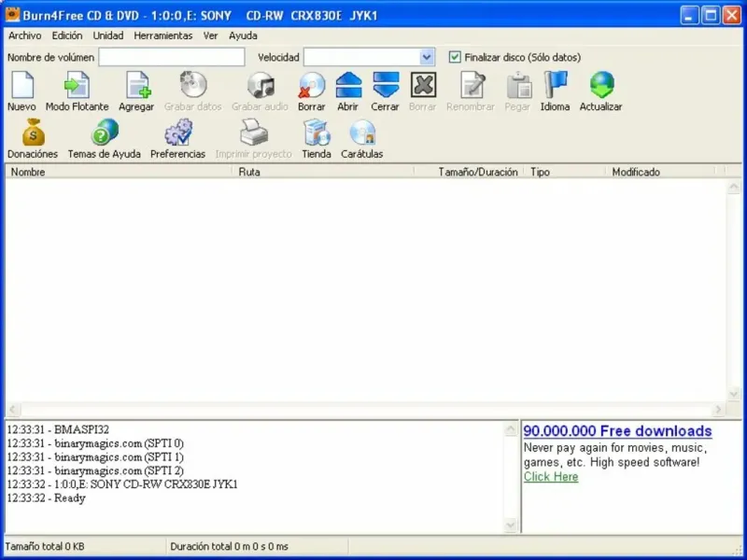Open the Idioma language flag icon
The image size is (747, 560).
[x=556, y=85]
